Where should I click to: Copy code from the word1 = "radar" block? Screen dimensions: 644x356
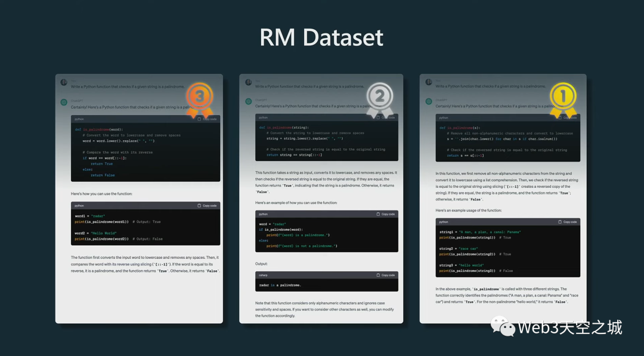[x=207, y=206]
